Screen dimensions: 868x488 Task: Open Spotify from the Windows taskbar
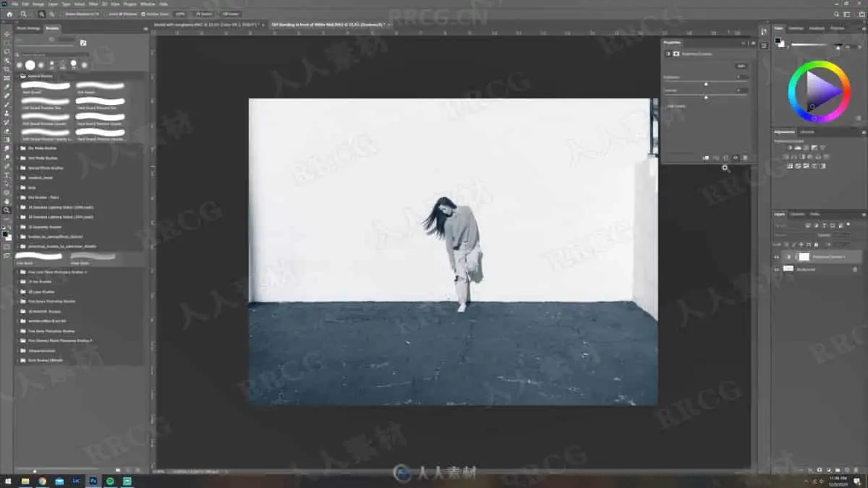(110, 481)
